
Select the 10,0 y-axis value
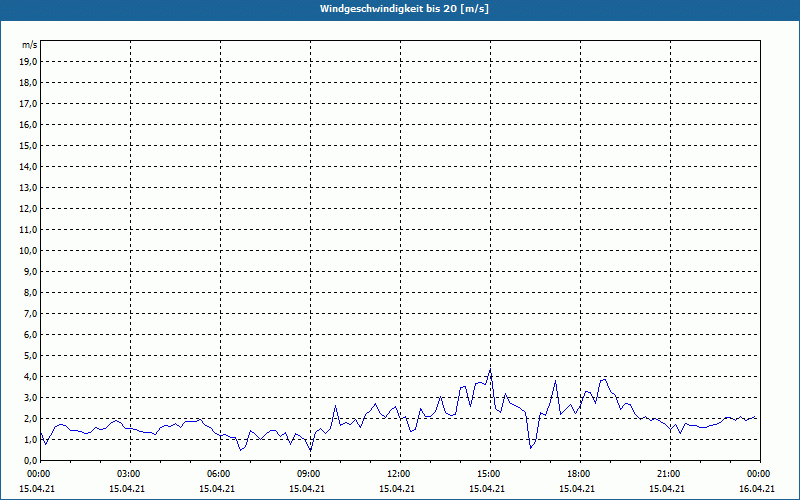(28, 251)
